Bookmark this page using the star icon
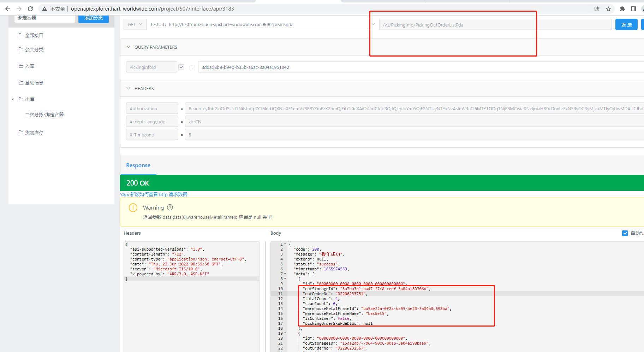Image resolution: width=644 pixels, height=352 pixels. pyautogui.click(x=608, y=9)
